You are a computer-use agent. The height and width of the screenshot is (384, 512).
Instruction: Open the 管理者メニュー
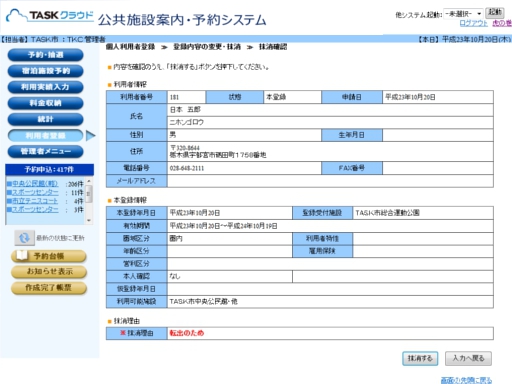point(45,151)
